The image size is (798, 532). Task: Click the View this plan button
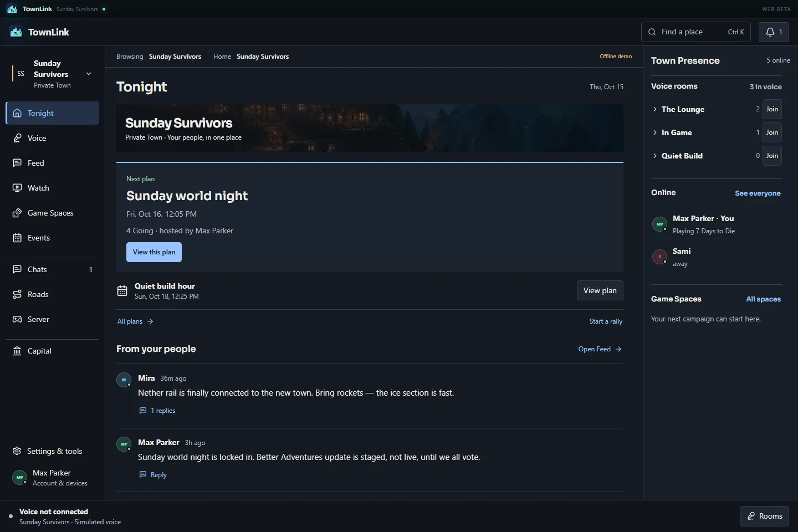(154, 252)
